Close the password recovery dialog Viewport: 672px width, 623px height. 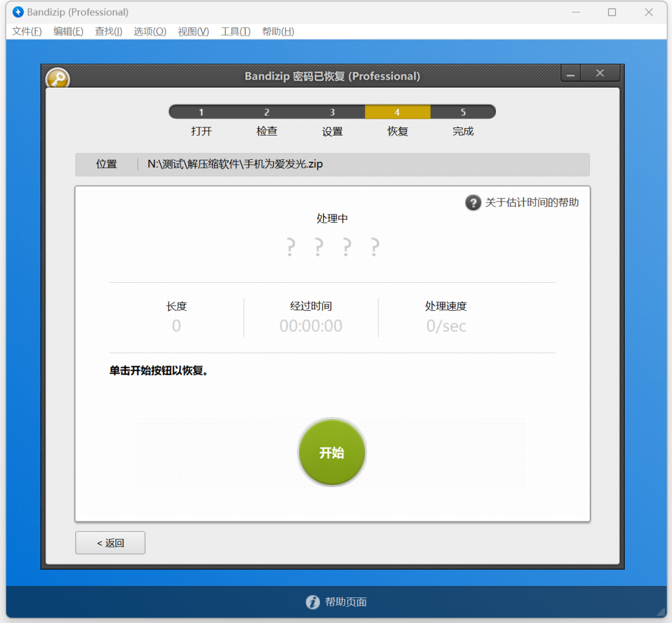point(600,73)
